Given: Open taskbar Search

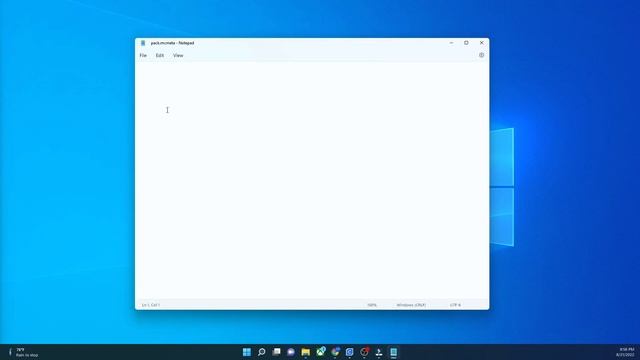Looking at the screenshot, I should click(262, 352).
